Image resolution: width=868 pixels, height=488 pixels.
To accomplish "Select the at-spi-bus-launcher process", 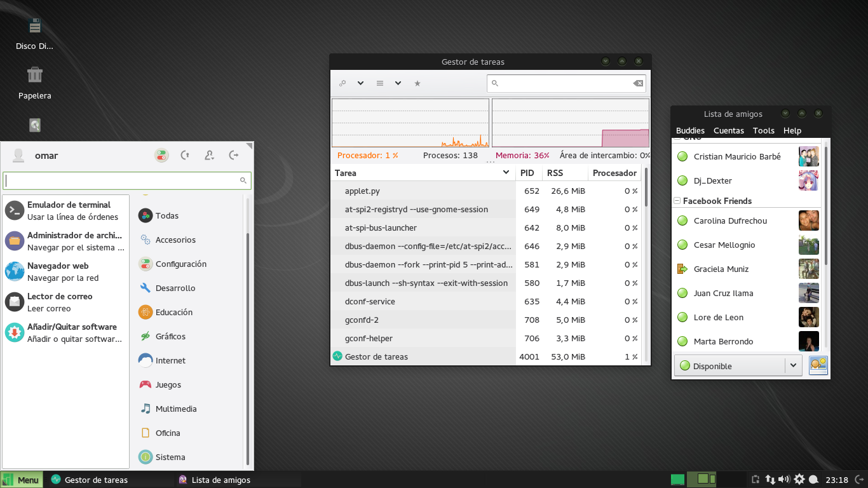I will 487,227.
